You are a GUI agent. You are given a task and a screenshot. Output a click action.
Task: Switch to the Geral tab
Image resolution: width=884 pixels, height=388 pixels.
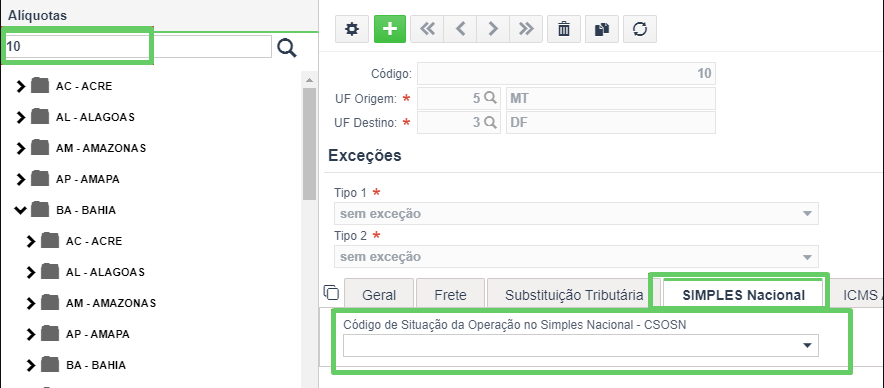(x=379, y=294)
